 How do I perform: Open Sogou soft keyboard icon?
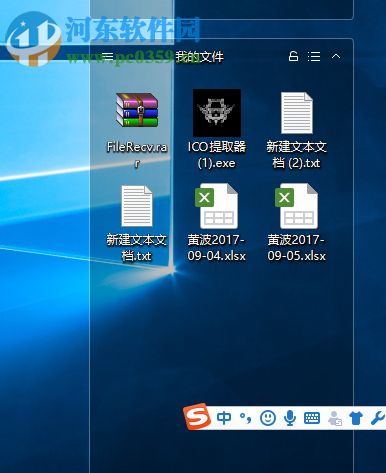point(312,418)
